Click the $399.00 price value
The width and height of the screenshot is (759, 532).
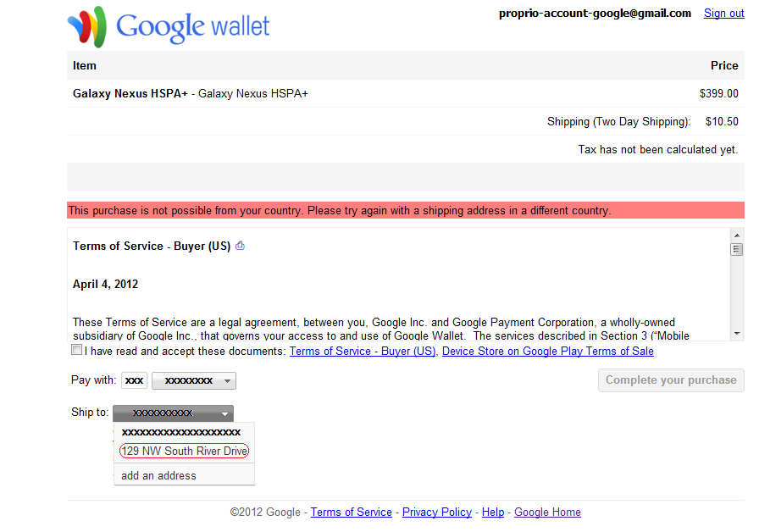[719, 93]
